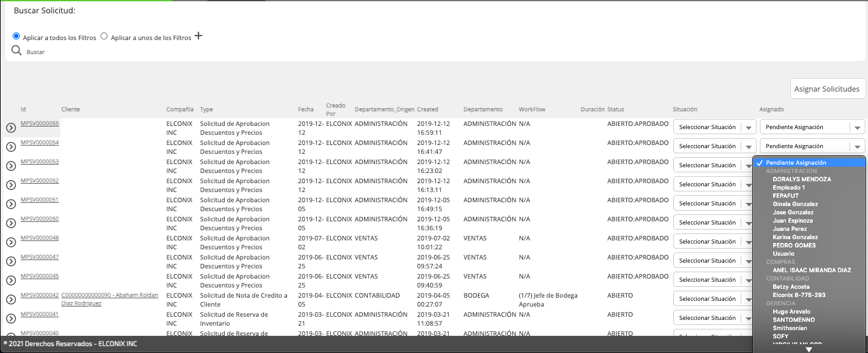The image size is (868, 353).
Task: Open request link MPSV0000045
Action: point(39,277)
